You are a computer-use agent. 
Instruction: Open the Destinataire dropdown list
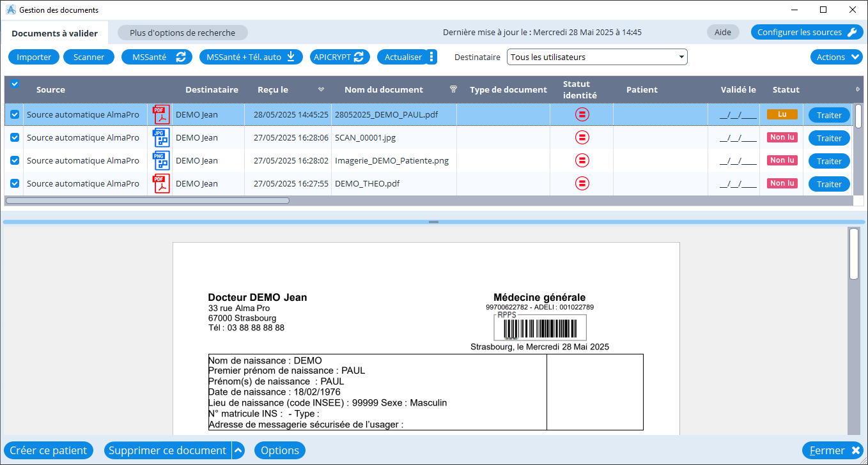[597, 57]
